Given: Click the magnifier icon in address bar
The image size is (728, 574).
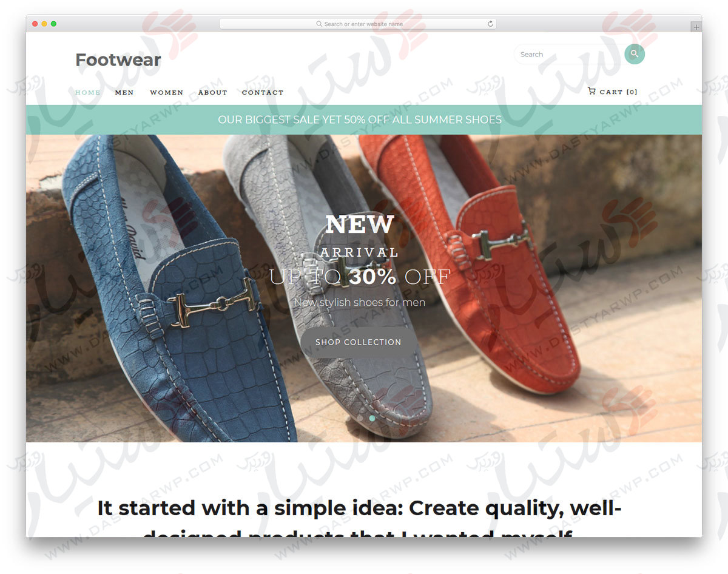Looking at the screenshot, I should tap(319, 24).
